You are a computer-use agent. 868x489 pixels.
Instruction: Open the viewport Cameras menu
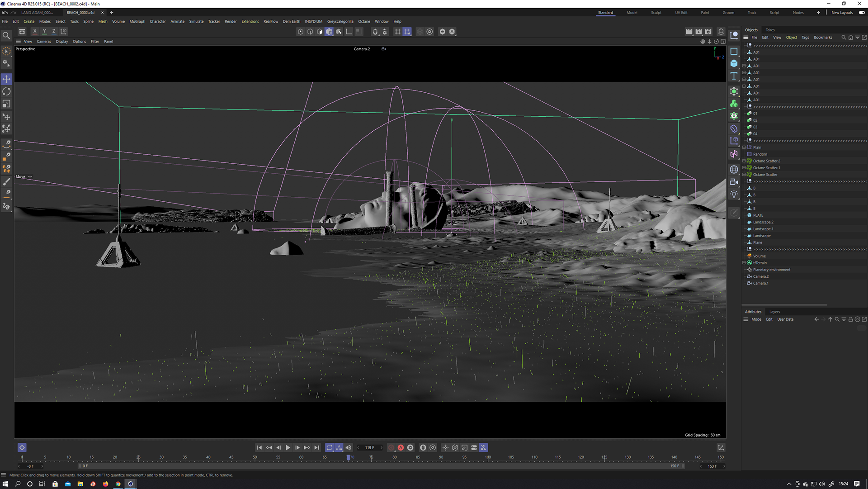tap(44, 42)
